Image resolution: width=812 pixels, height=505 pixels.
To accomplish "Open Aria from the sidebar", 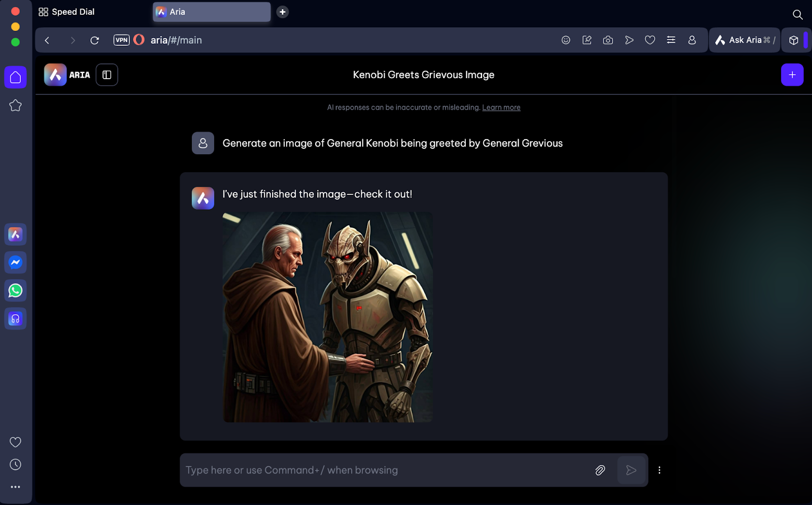I will 16,234.
